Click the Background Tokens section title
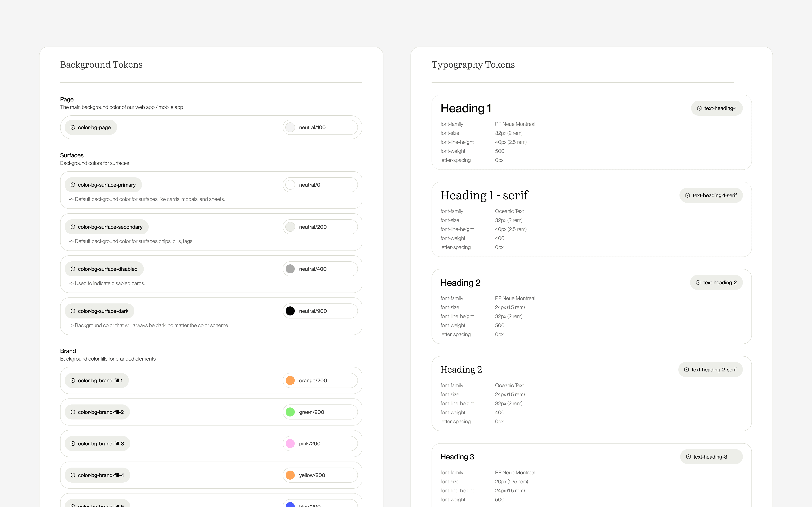Viewport: 812px width, 507px height. click(x=101, y=64)
